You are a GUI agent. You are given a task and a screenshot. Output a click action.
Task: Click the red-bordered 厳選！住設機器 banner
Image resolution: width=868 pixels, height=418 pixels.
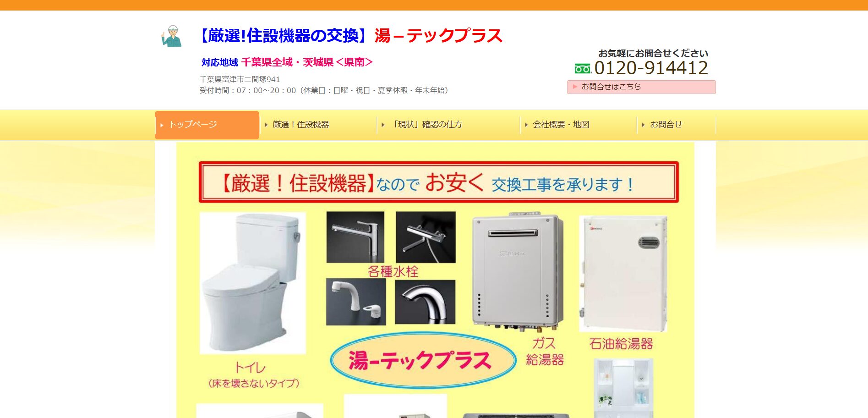pos(439,182)
